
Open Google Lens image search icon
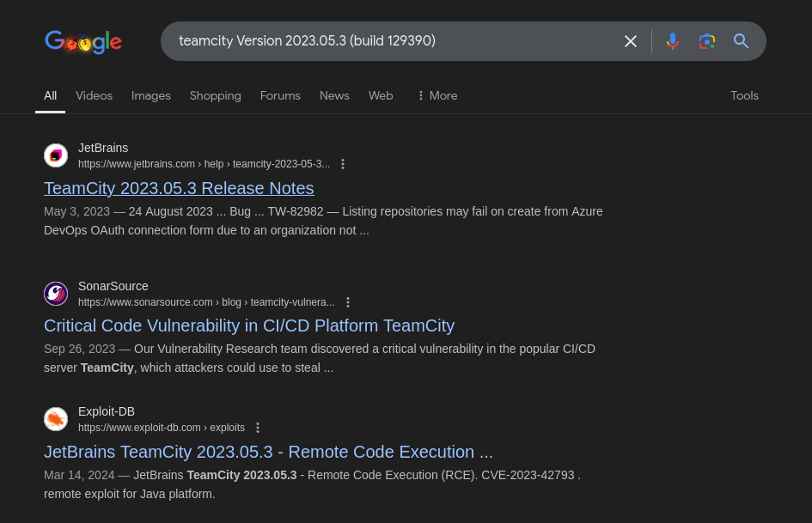point(707,41)
